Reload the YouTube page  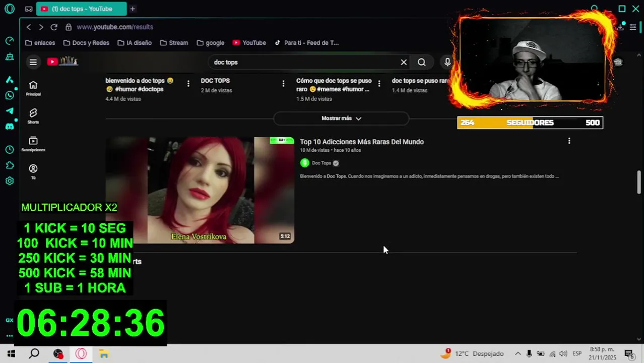(54, 27)
